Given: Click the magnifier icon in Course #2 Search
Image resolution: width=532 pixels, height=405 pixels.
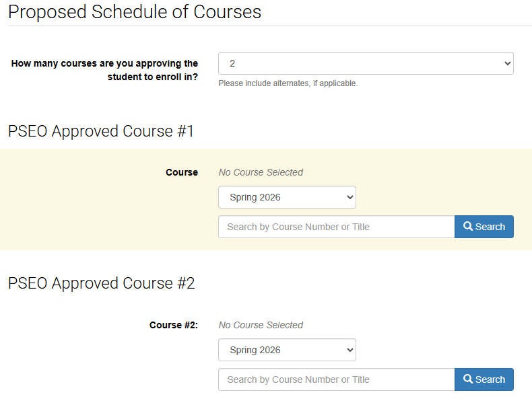Looking at the screenshot, I should click(x=468, y=379).
